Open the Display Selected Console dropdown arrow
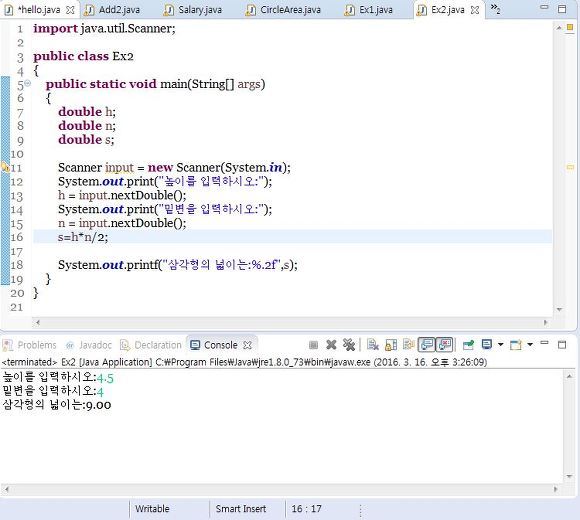Viewport: 580px width, 520px height. [x=500, y=345]
